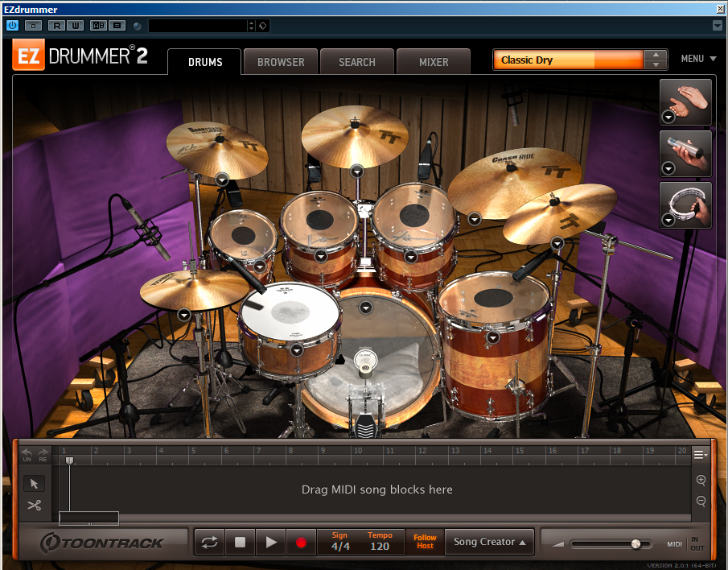Viewport: 728px width, 570px height.
Task: Open the BROWSER tab
Action: (281, 62)
